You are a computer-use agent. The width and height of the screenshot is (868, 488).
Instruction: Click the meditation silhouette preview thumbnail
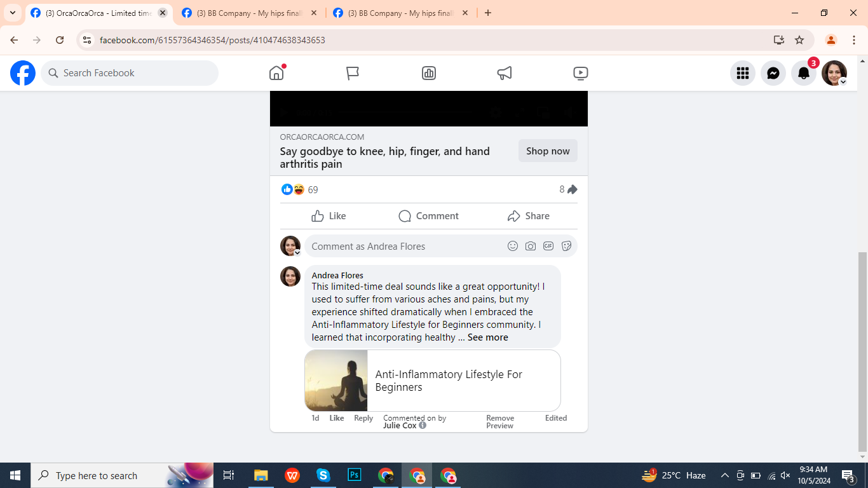[x=336, y=381]
